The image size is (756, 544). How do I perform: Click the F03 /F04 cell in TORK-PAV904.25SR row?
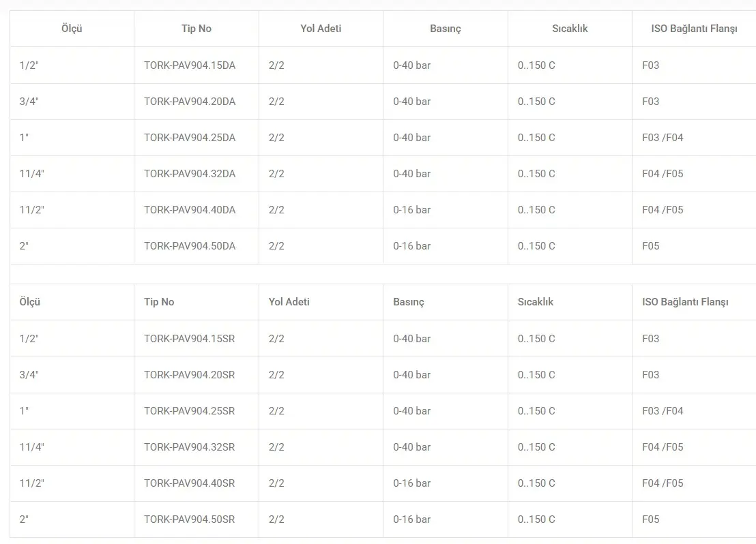click(x=663, y=411)
